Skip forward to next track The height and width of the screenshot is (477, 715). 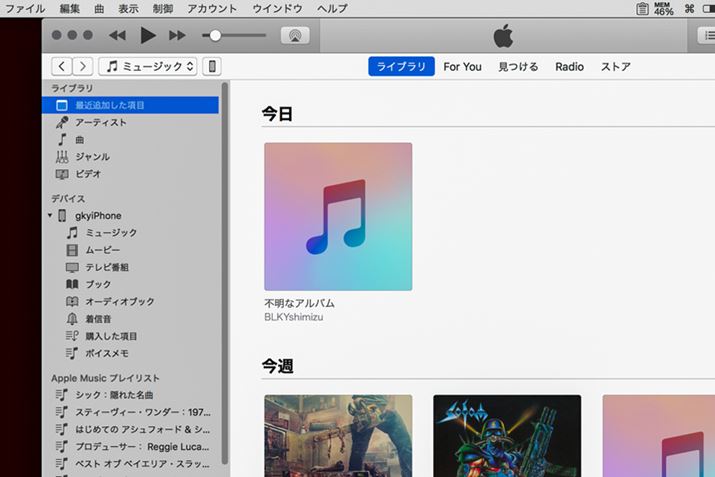[x=177, y=36]
